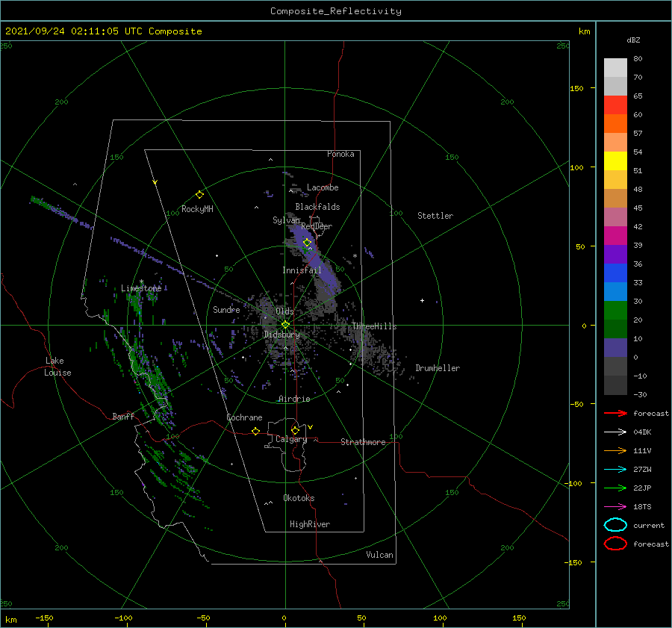This screenshot has width=672, height=628.
Task: Click the cyan 27ZW arrow icon
Action: pyautogui.click(x=615, y=470)
